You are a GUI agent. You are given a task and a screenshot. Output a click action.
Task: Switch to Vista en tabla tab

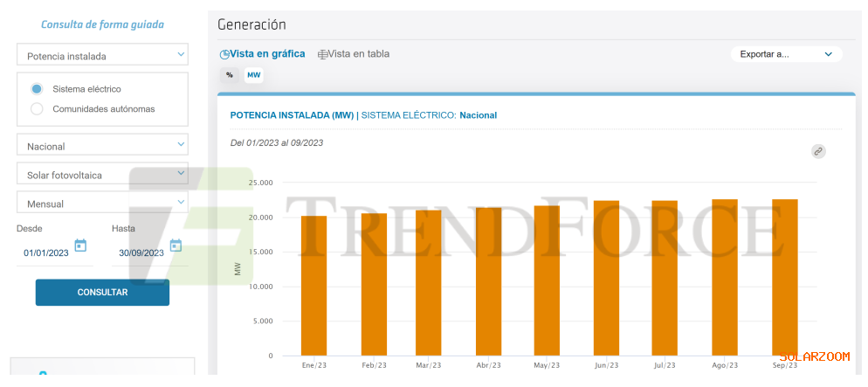[x=358, y=54]
